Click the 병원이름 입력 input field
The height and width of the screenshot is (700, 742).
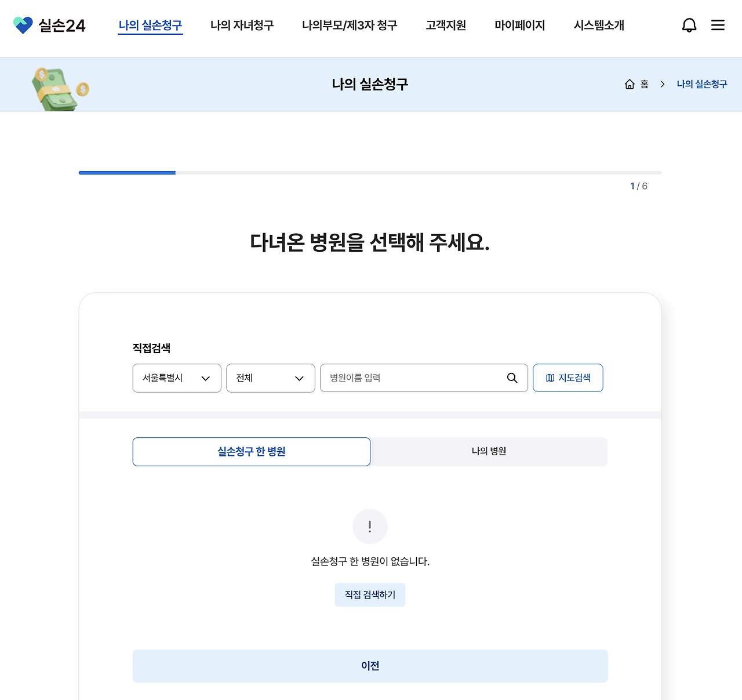point(406,378)
